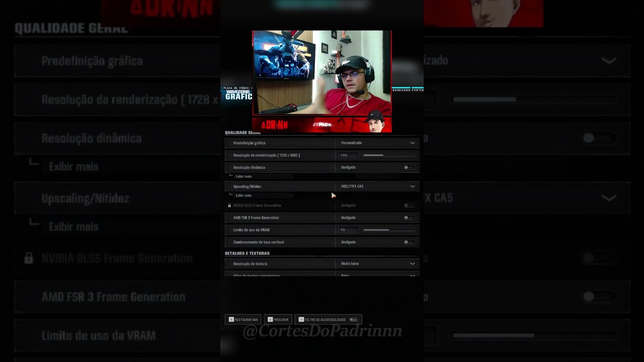This screenshot has height=362, width=644.
Task: Adjust the Resolução da renderização slider
Action: click(x=389, y=155)
